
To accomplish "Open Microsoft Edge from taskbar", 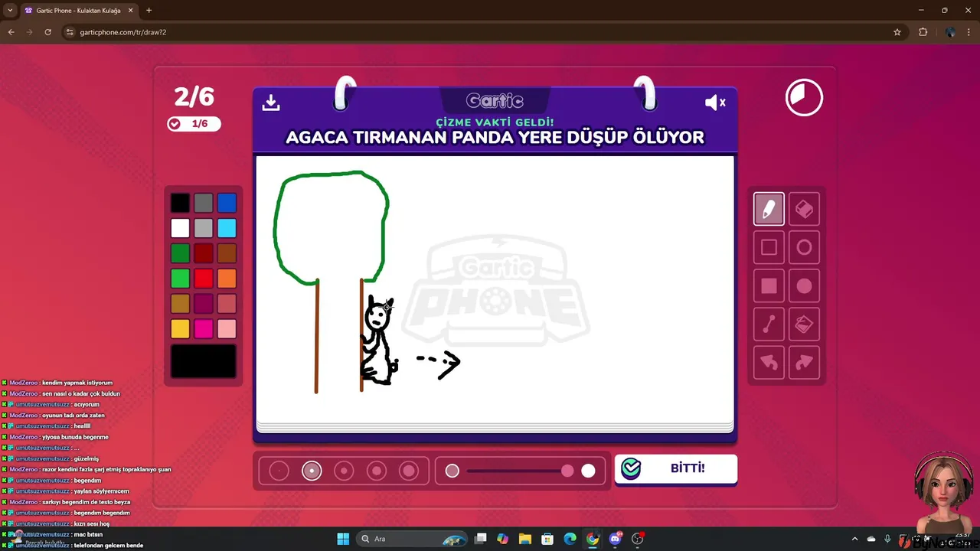I will 570,539.
